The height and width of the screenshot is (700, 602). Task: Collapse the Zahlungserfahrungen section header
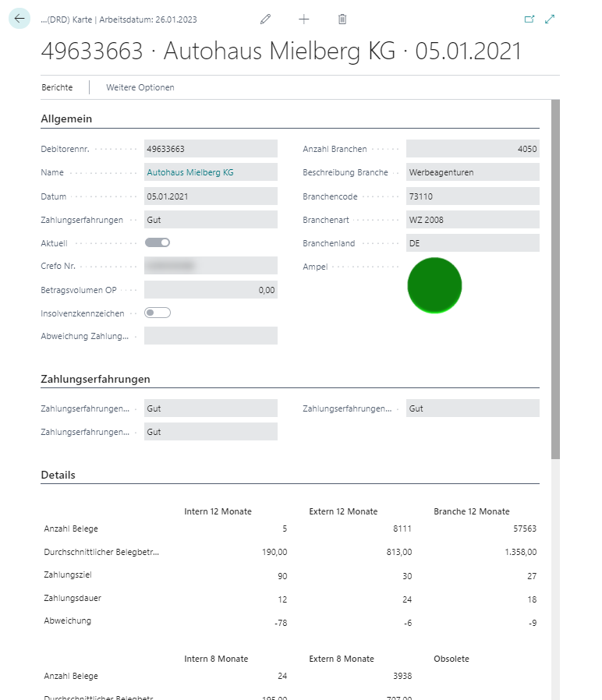tap(95, 379)
